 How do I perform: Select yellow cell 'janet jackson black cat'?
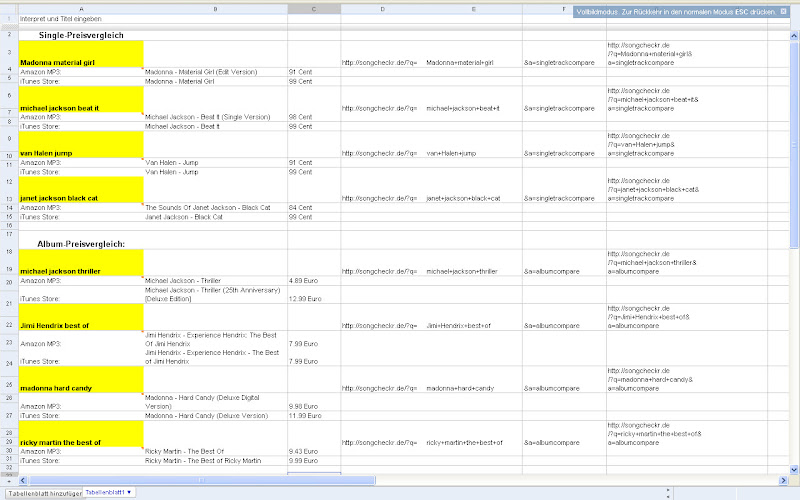click(x=81, y=189)
